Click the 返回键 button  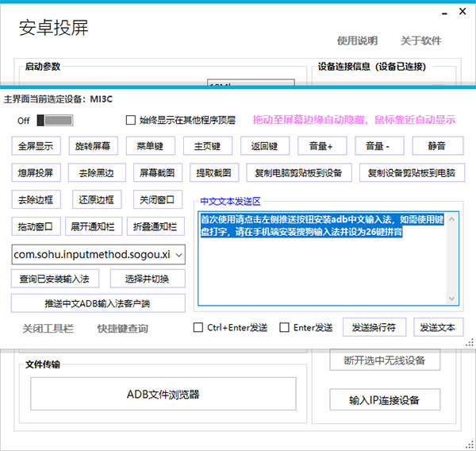265,146
